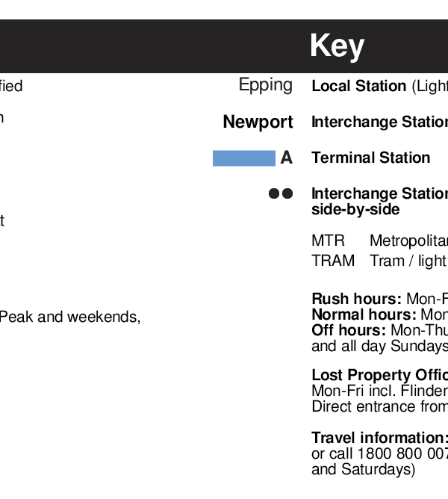Viewport: 448px width, 499px height.
Task: Click the Local Station legend text
Action: pyautogui.click(x=359, y=86)
